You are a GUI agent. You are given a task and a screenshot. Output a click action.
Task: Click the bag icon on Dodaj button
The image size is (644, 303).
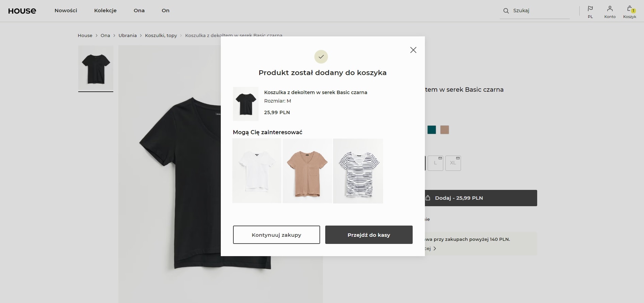428,198
